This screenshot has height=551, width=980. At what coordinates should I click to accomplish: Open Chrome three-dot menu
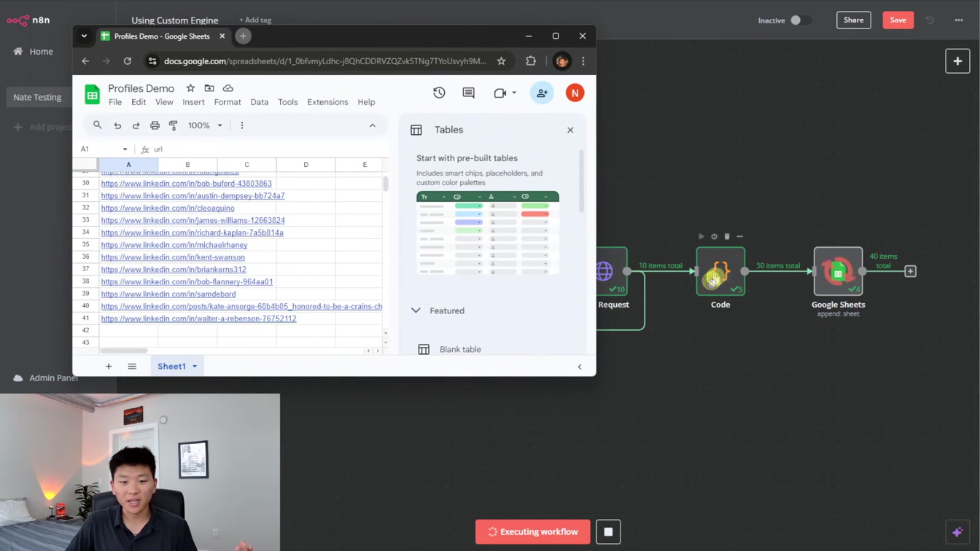583,61
